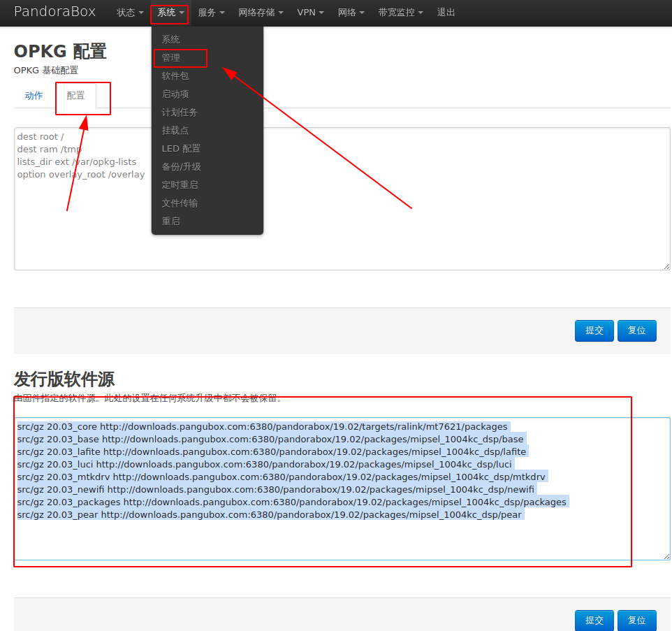Click 退出 to log out

[446, 13]
